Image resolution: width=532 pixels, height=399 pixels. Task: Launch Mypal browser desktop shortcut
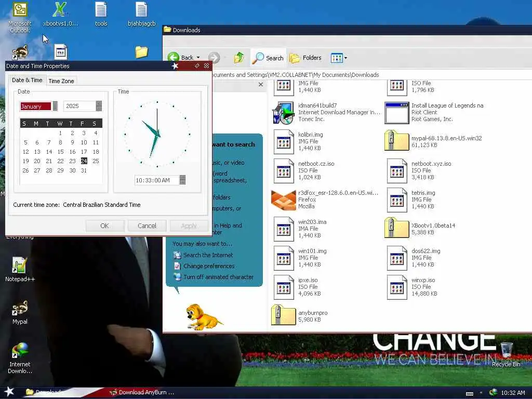coord(20,312)
